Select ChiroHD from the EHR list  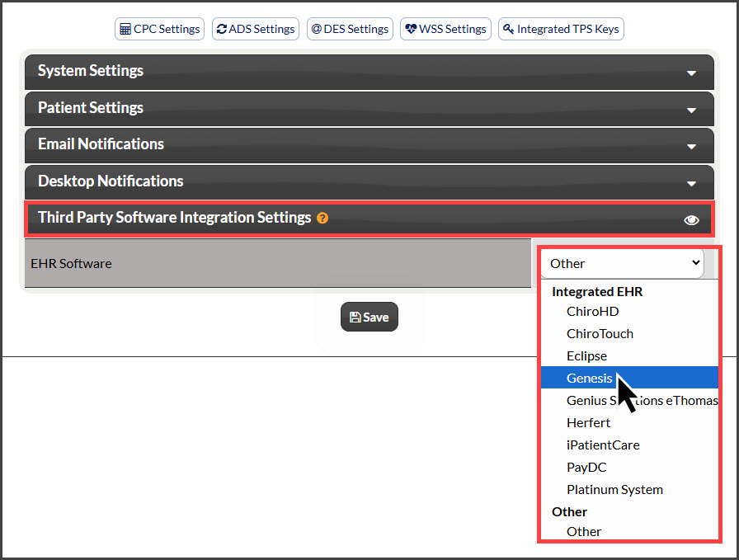click(x=629, y=312)
